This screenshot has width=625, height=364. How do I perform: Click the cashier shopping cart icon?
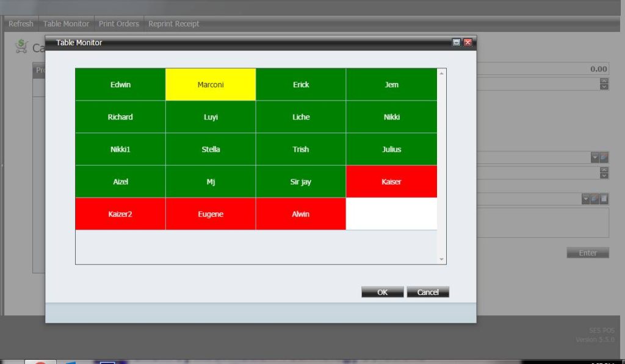(x=22, y=47)
